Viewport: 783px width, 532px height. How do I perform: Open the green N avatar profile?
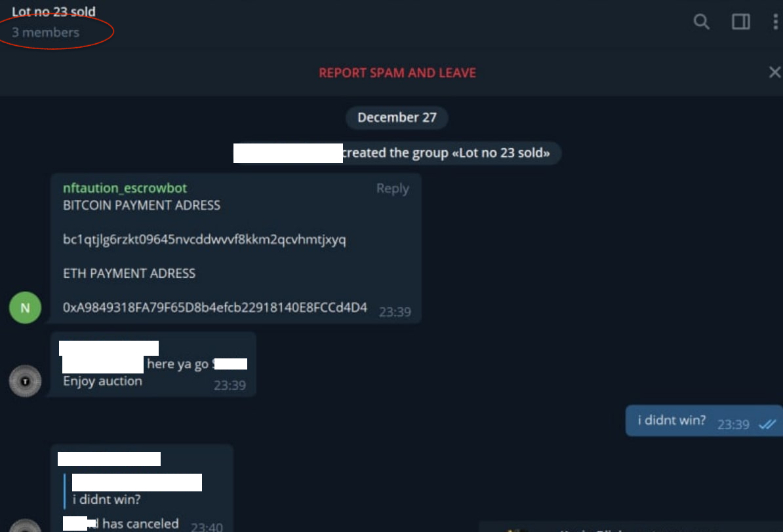(25, 307)
